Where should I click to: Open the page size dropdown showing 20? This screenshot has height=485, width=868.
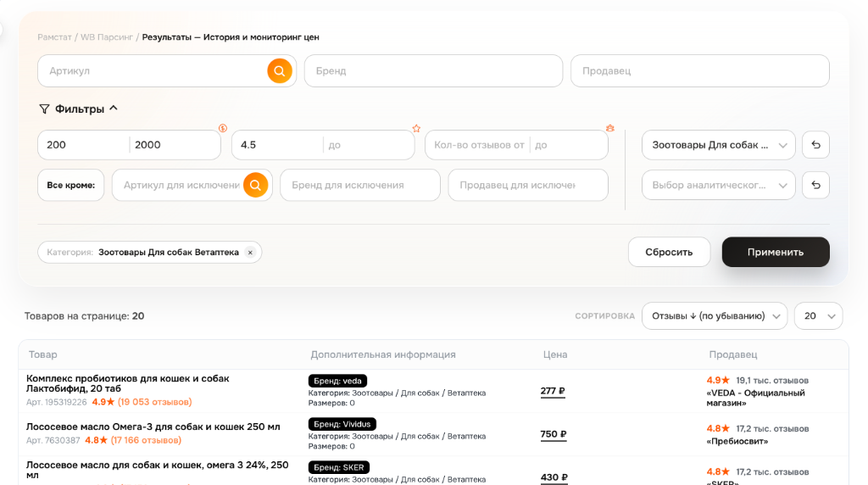tap(818, 316)
